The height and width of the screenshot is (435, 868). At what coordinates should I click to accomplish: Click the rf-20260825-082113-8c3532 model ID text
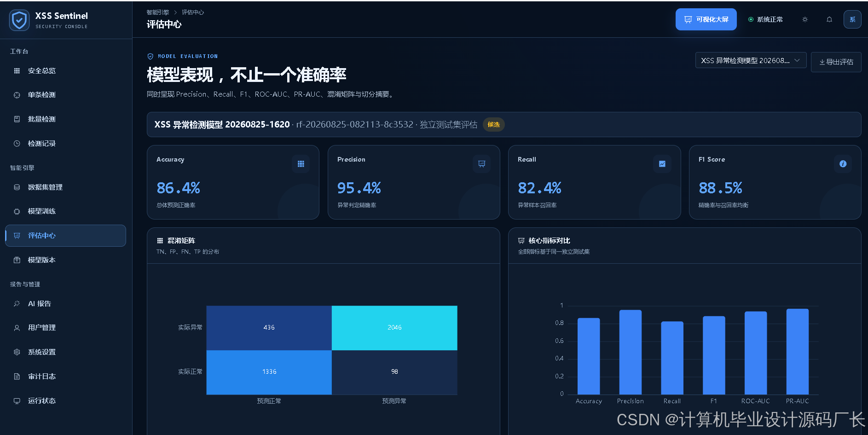point(355,125)
